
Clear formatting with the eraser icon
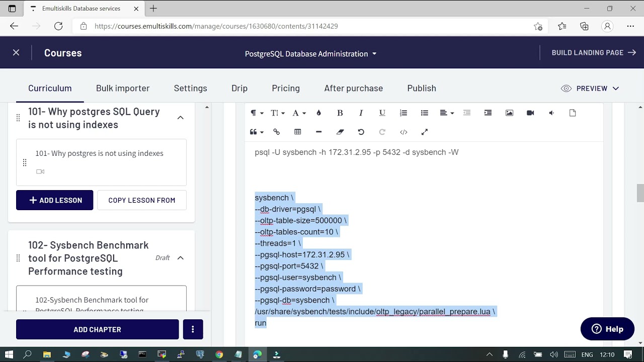coord(340,132)
